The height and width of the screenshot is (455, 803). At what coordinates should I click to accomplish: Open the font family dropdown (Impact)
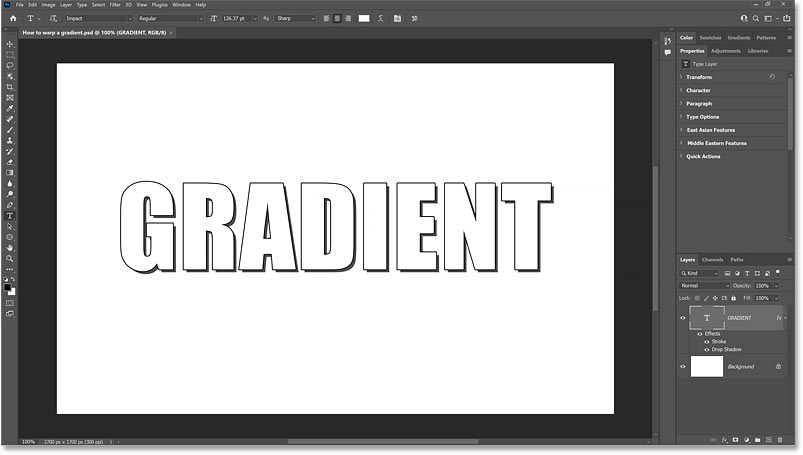99,18
